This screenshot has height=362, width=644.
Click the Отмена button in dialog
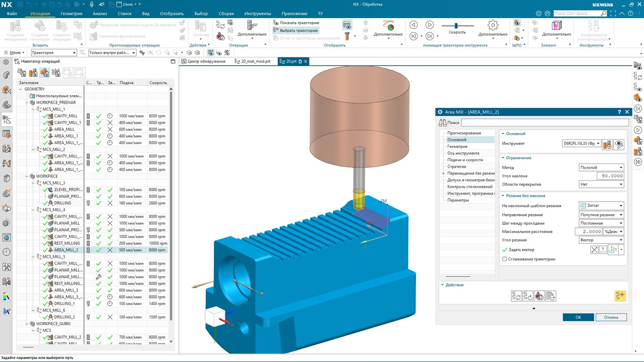point(611,317)
